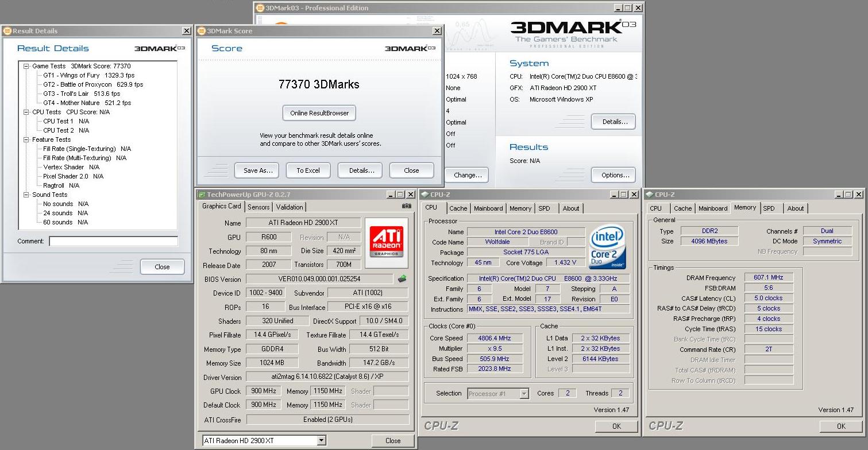Viewport: 868px width, 450px height.
Task: Click the Result Details title bar icon
Action: 7,31
